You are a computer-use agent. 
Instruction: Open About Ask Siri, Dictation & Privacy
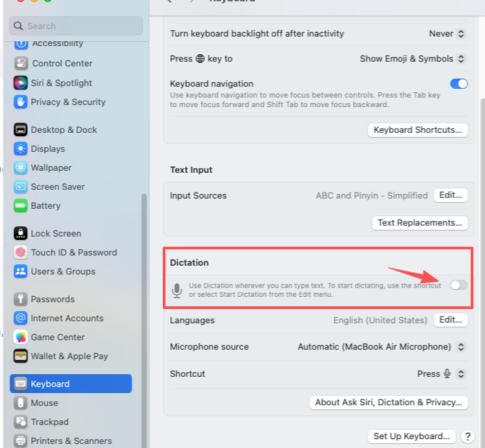tap(389, 403)
